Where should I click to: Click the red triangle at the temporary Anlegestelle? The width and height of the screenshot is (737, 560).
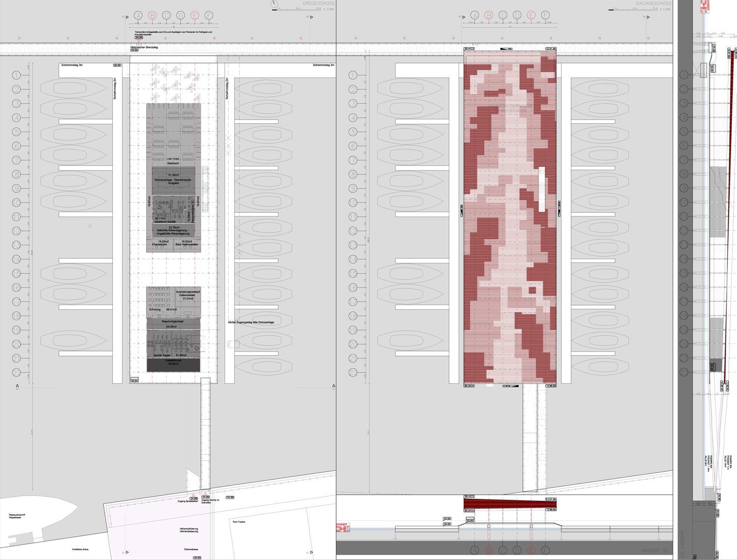[x=139, y=42]
